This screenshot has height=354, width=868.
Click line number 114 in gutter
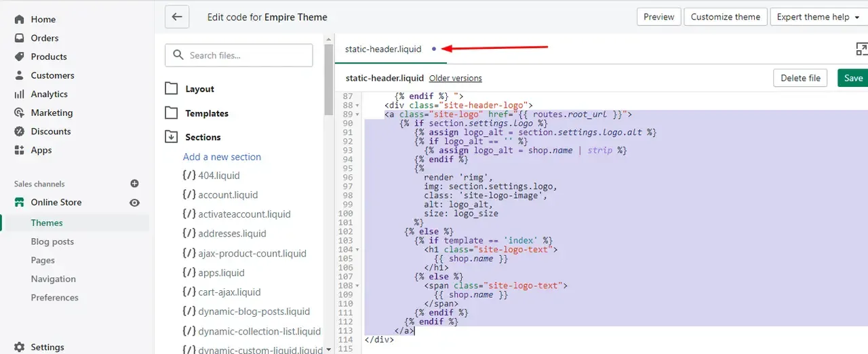coord(347,340)
